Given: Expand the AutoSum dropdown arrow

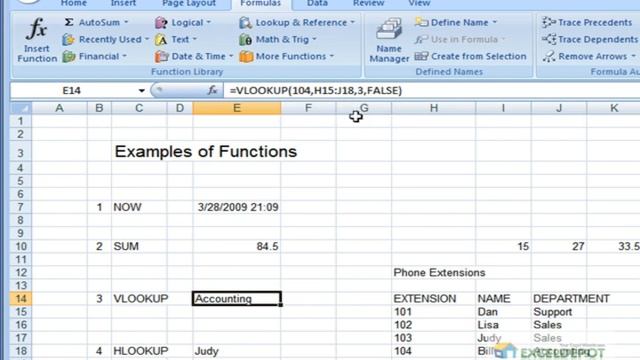Looking at the screenshot, I should tap(126, 22).
